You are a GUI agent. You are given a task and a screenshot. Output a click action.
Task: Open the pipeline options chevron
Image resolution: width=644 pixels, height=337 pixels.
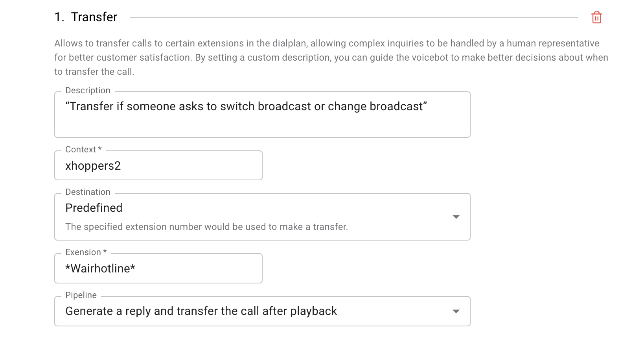[x=456, y=311]
